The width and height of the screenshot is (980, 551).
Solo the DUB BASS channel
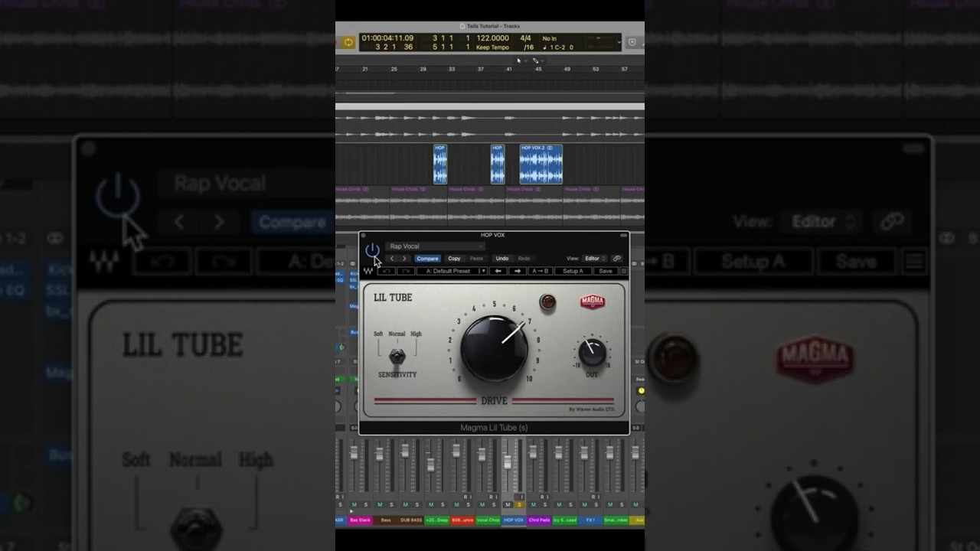(417, 504)
